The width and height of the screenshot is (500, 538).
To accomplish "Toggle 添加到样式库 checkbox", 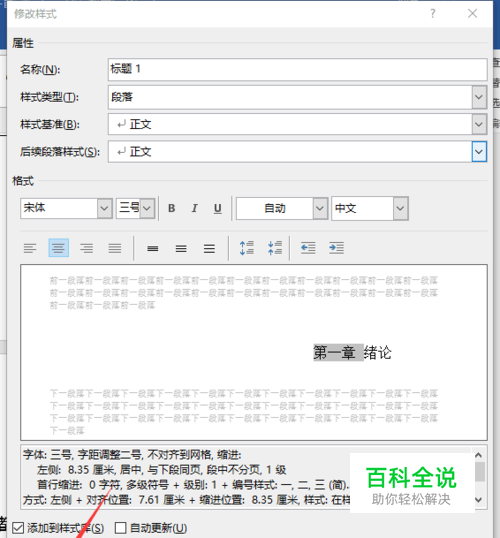I will (18, 528).
